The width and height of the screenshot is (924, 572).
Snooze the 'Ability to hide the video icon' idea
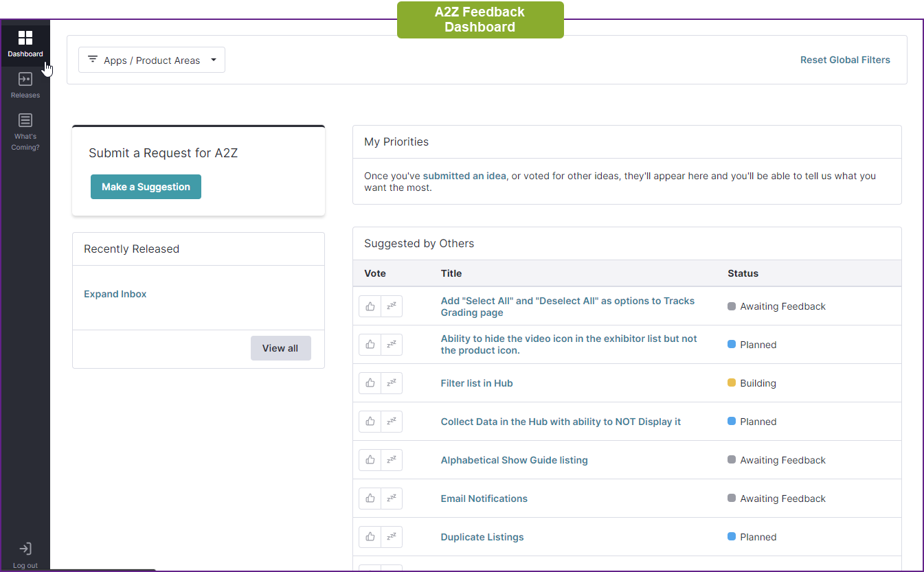click(x=392, y=345)
